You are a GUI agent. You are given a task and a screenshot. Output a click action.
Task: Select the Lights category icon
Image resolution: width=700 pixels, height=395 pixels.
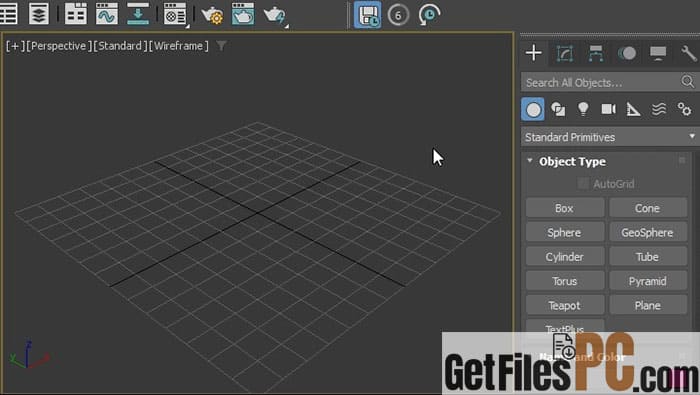pos(583,109)
